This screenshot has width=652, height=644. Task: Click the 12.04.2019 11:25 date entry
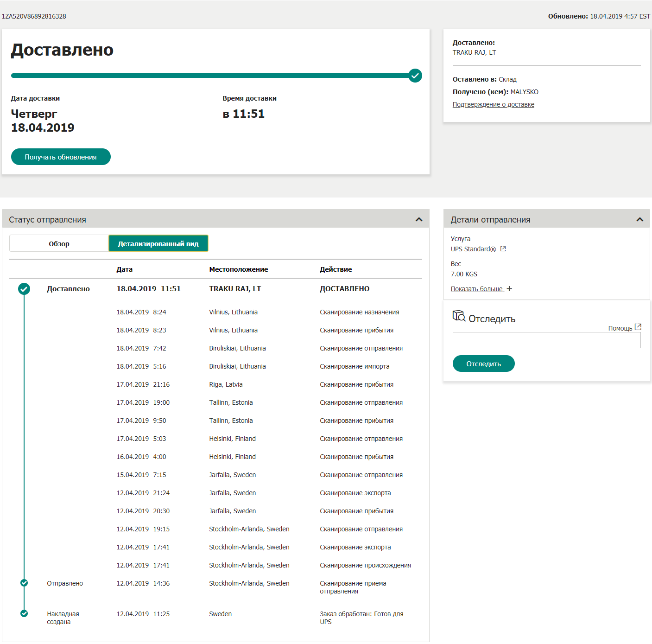143,614
